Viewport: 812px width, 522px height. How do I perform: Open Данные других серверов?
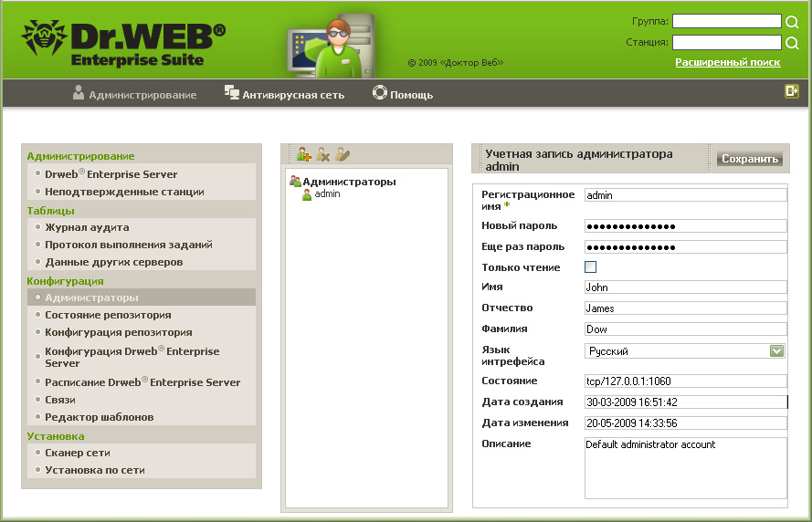(114, 262)
